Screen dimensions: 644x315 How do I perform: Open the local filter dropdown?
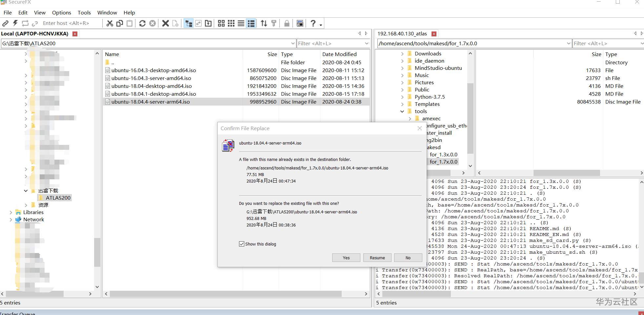coord(367,43)
